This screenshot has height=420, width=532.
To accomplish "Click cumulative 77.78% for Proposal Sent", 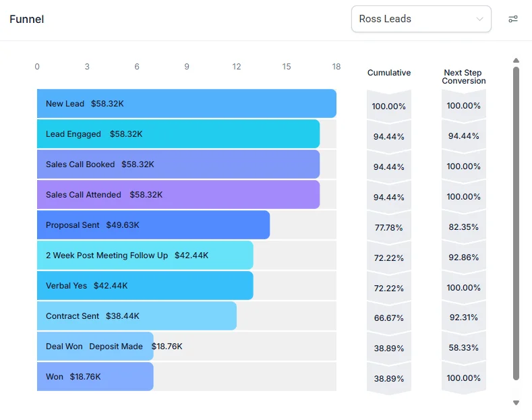I will click(x=389, y=227).
